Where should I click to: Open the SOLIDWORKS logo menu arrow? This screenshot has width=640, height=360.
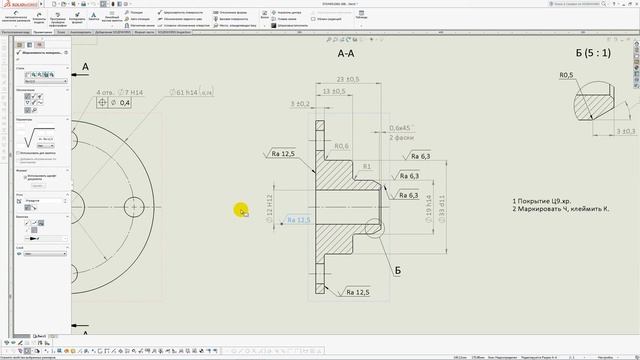[41, 4]
